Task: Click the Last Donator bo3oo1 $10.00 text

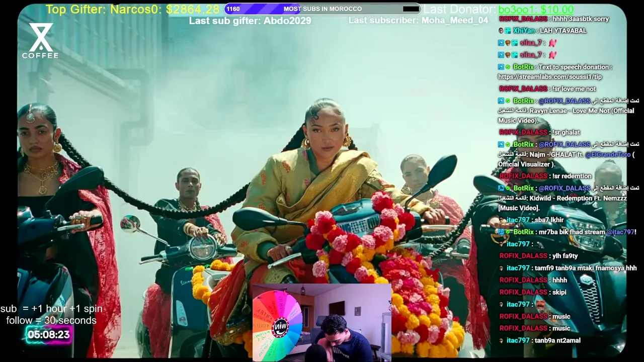Action: pyautogui.click(x=499, y=10)
